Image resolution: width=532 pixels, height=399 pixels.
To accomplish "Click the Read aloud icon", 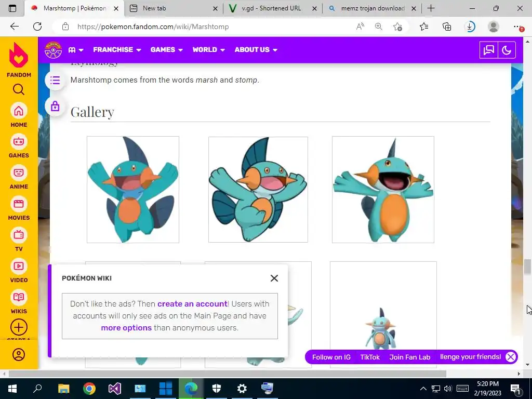I will 361,26.
